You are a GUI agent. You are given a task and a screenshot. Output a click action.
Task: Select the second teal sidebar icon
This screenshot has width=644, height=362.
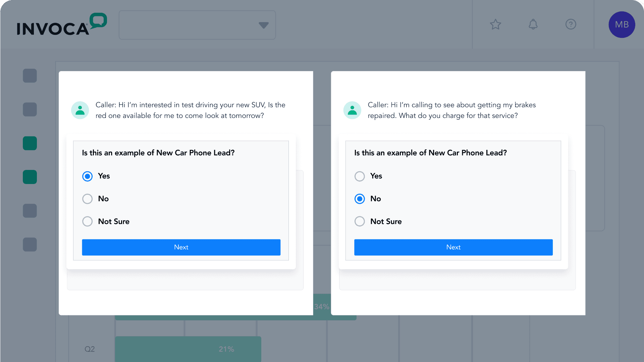[30, 177]
